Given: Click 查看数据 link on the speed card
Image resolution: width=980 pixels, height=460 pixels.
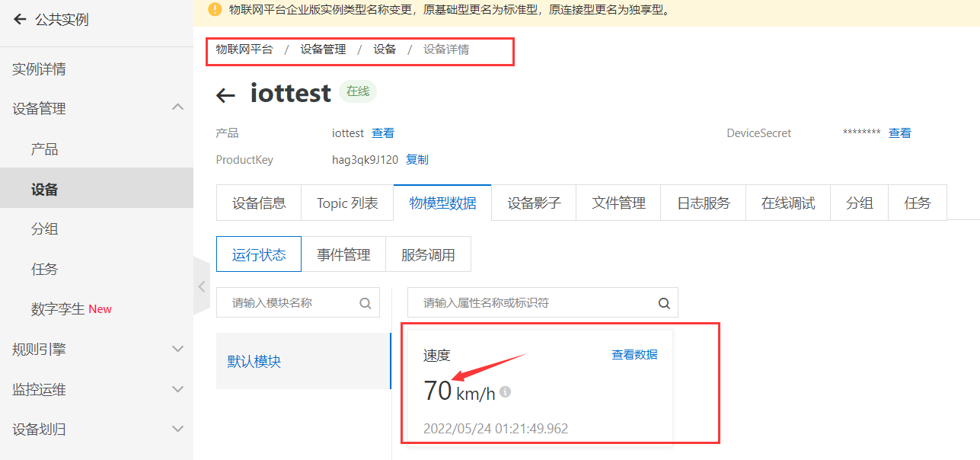Looking at the screenshot, I should 634,355.
